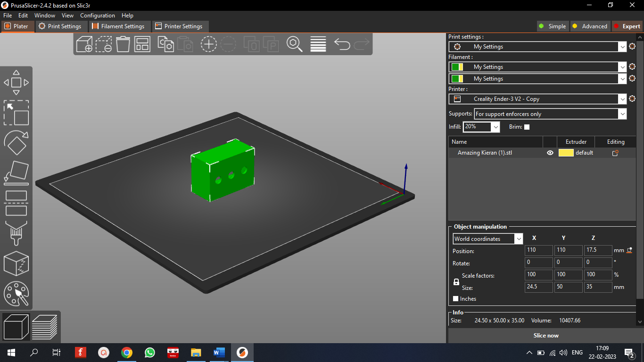Click the Add object toolbar icon

coord(84,44)
